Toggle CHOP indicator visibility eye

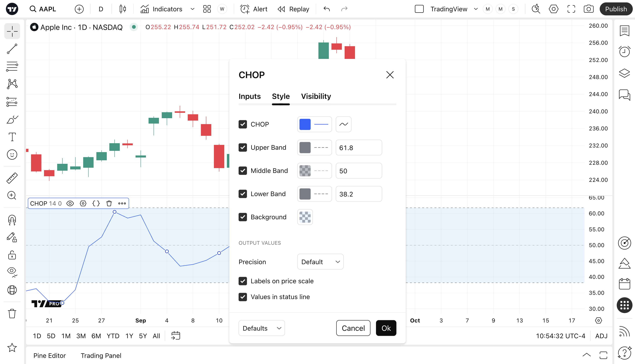(x=70, y=204)
